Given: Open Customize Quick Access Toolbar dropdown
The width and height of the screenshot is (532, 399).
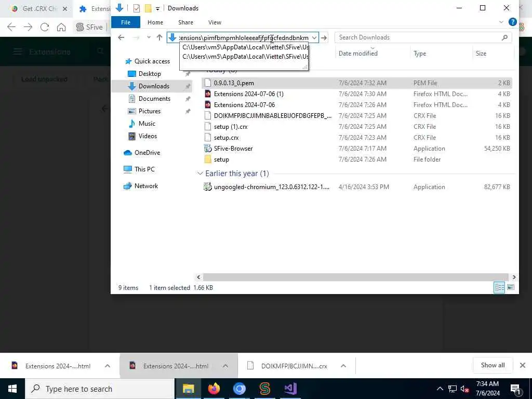Looking at the screenshot, I should 157,9.
